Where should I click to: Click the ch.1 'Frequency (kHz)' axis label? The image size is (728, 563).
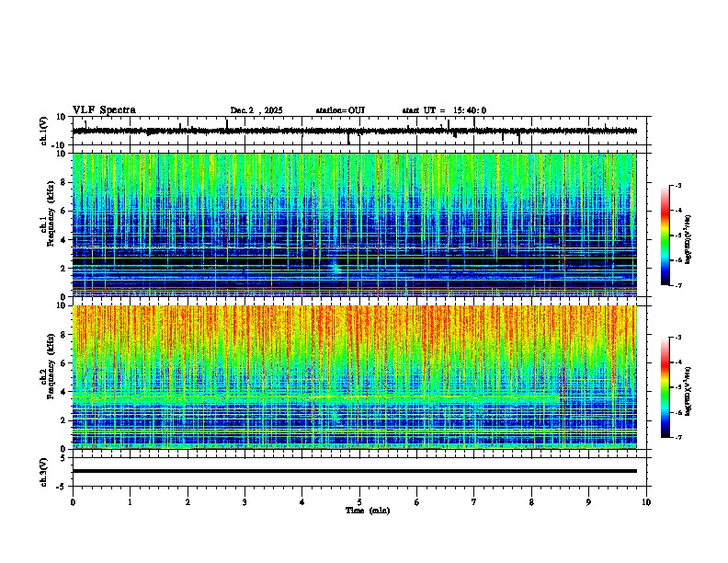point(51,213)
